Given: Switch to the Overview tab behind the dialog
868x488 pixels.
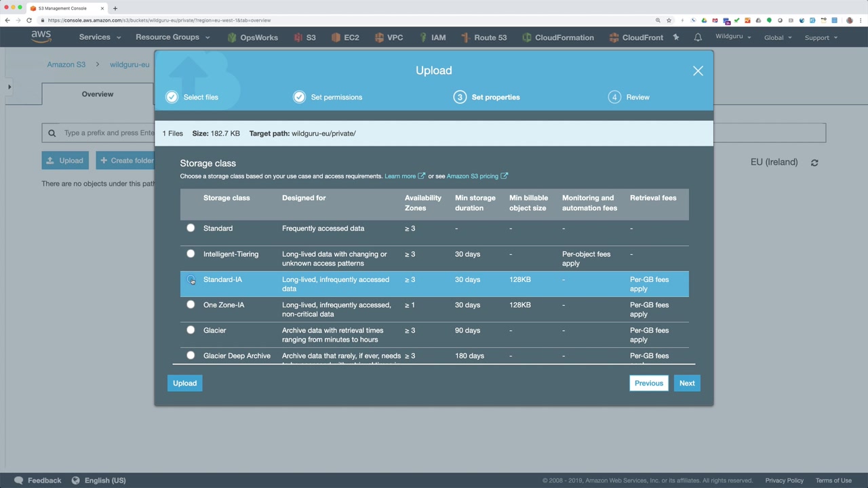Looking at the screenshot, I should point(98,94).
